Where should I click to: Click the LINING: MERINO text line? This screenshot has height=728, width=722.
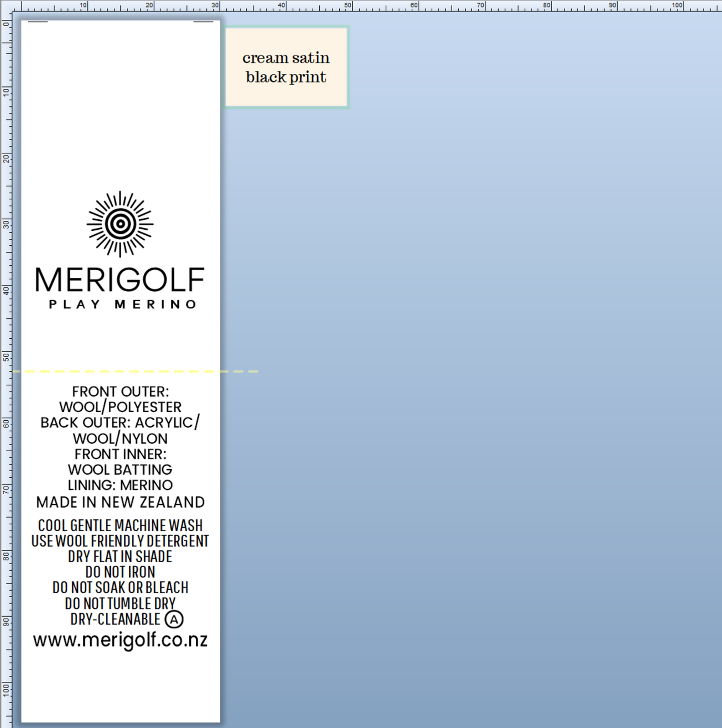click(x=120, y=485)
